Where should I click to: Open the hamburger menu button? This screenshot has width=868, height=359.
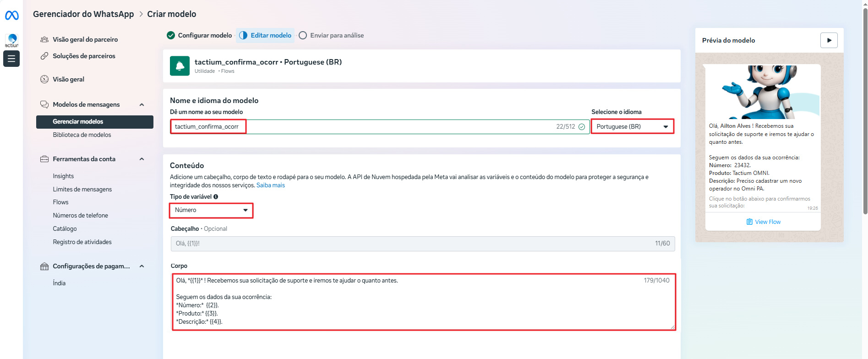coord(11,59)
